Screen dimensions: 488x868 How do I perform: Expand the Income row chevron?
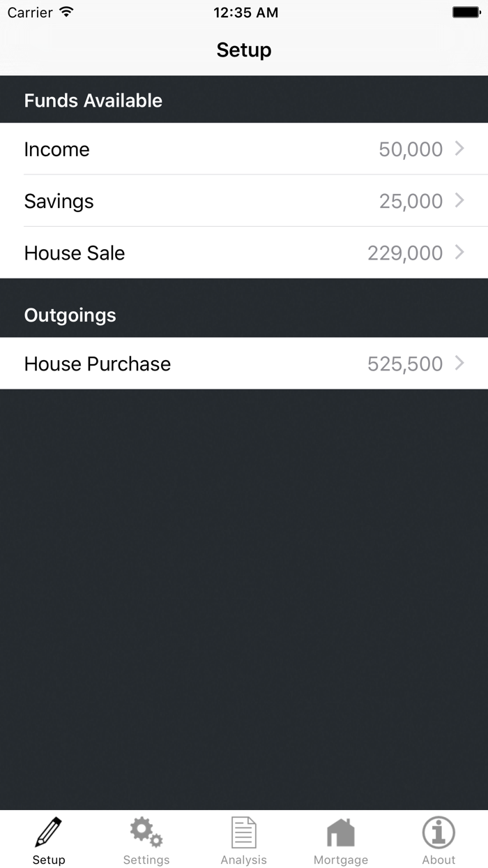click(461, 149)
